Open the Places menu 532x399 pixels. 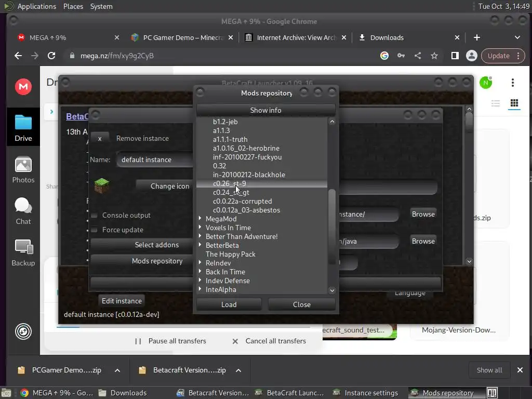(73, 6)
